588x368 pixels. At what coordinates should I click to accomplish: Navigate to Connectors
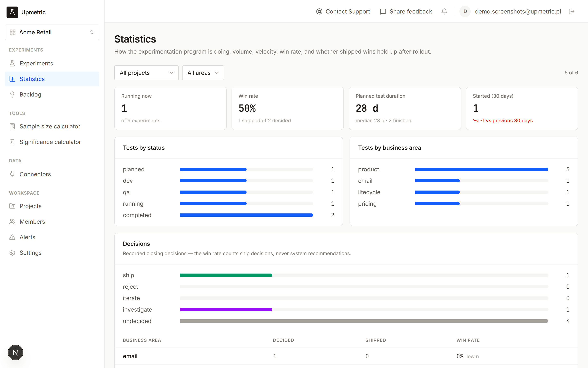[52, 174]
